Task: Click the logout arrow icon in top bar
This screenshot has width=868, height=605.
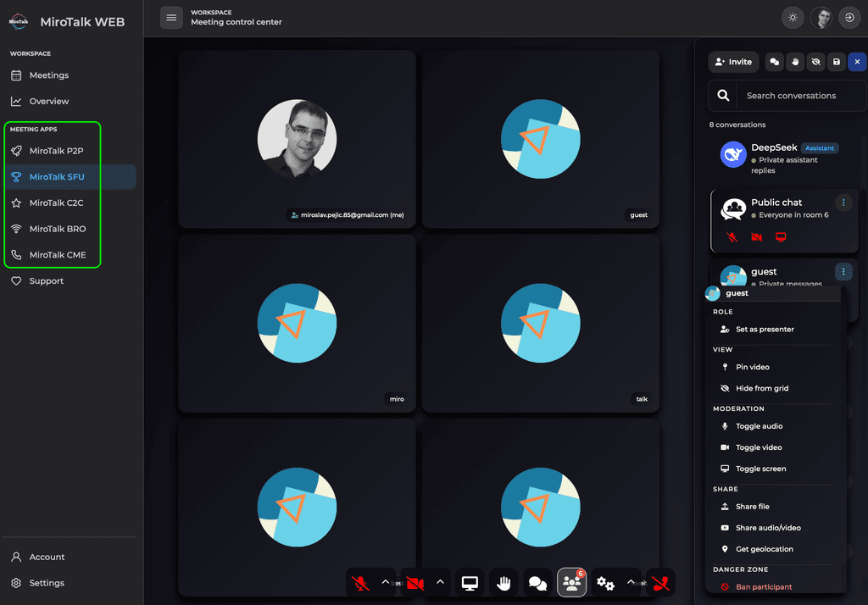Action: point(849,18)
